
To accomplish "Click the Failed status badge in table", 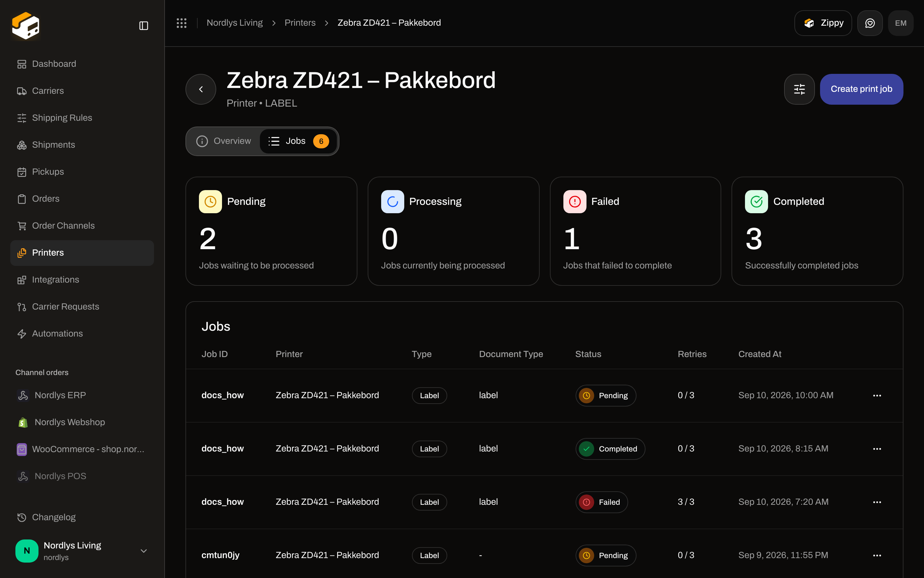I will [601, 502].
